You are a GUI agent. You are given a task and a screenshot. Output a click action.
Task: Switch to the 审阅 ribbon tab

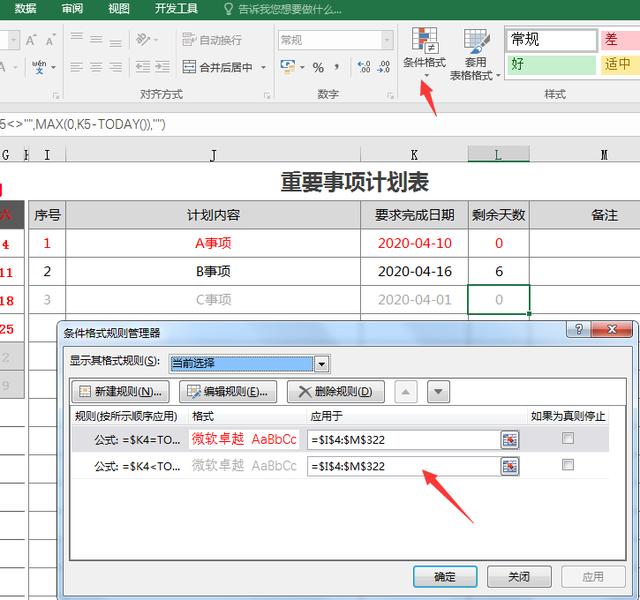click(x=72, y=8)
